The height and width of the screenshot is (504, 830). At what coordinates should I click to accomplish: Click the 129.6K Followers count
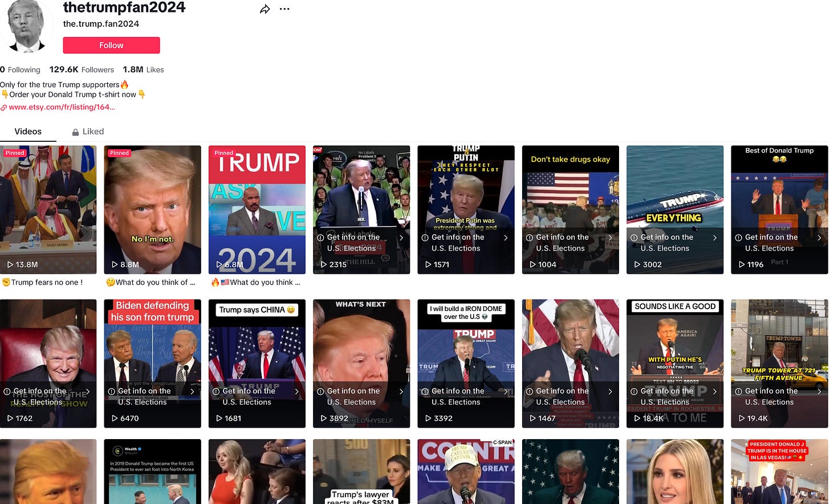pos(82,69)
